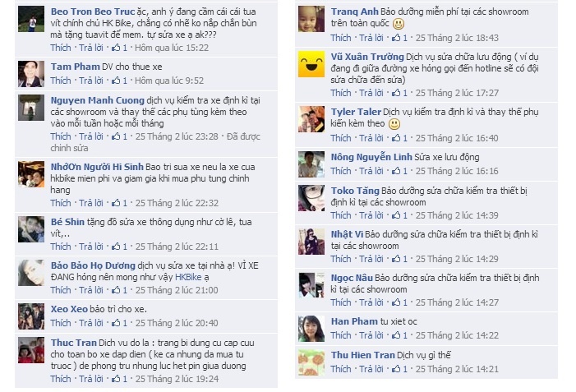Click Trả lời under Ngọc Nâu's comment
576x392 pixels.
point(371,302)
